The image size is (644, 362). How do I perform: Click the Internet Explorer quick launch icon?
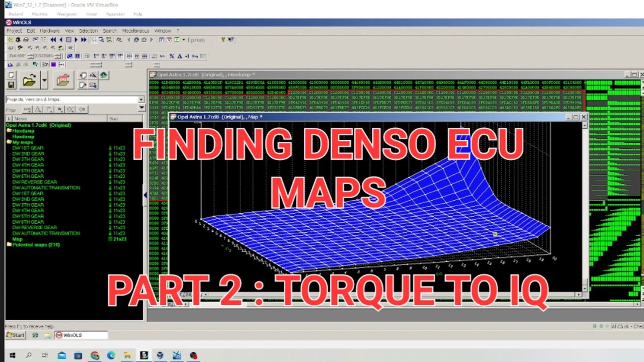pos(35,335)
